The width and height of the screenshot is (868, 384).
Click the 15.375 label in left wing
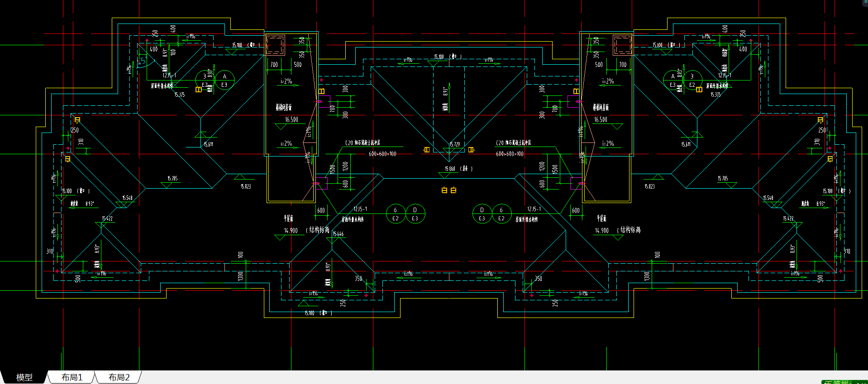click(x=179, y=95)
